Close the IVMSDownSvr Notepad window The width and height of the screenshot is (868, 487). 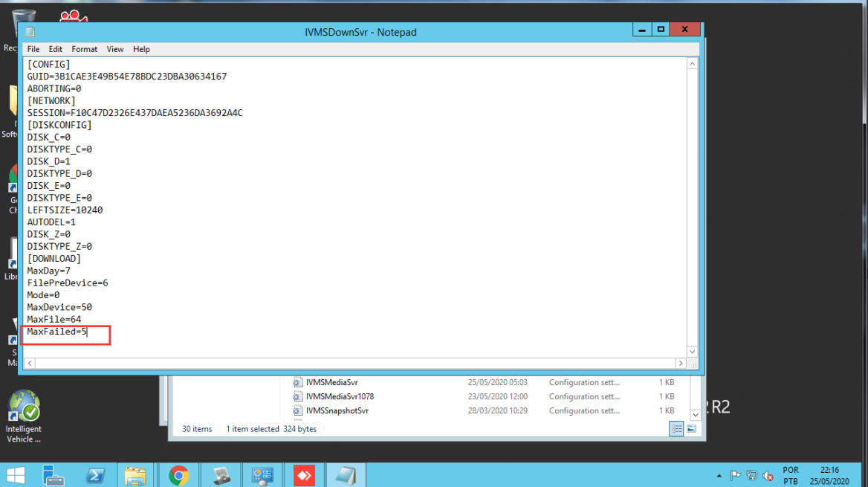684,30
